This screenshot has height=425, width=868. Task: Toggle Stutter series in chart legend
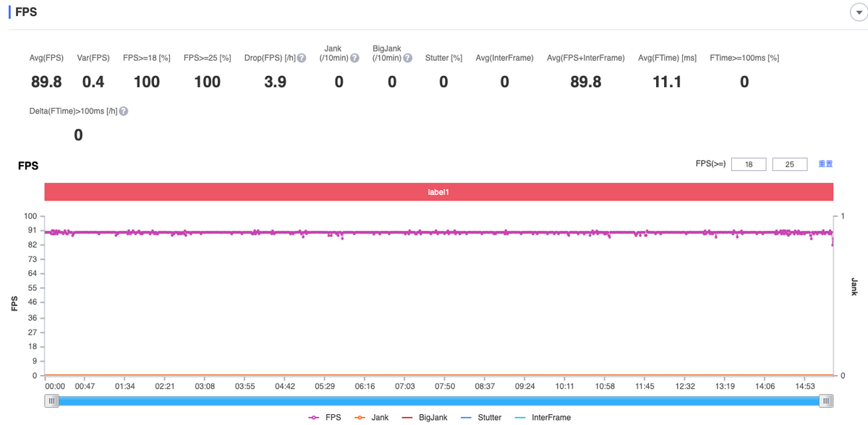point(480,418)
